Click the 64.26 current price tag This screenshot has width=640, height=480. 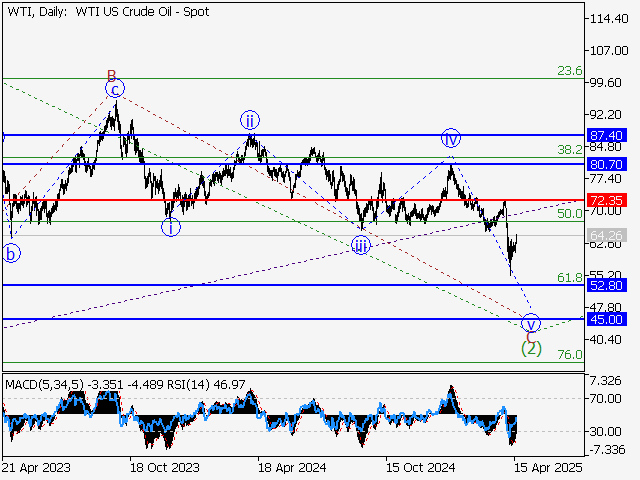pos(607,236)
